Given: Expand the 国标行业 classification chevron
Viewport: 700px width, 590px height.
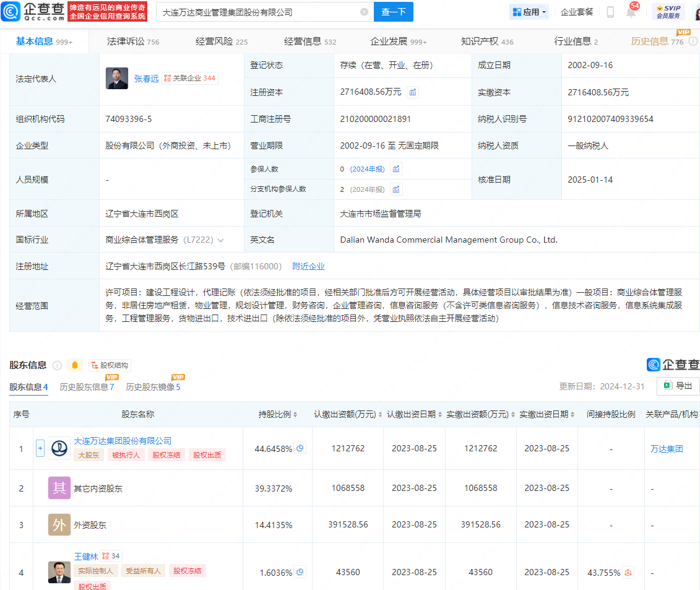Looking at the screenshot, I should (220, 240).
